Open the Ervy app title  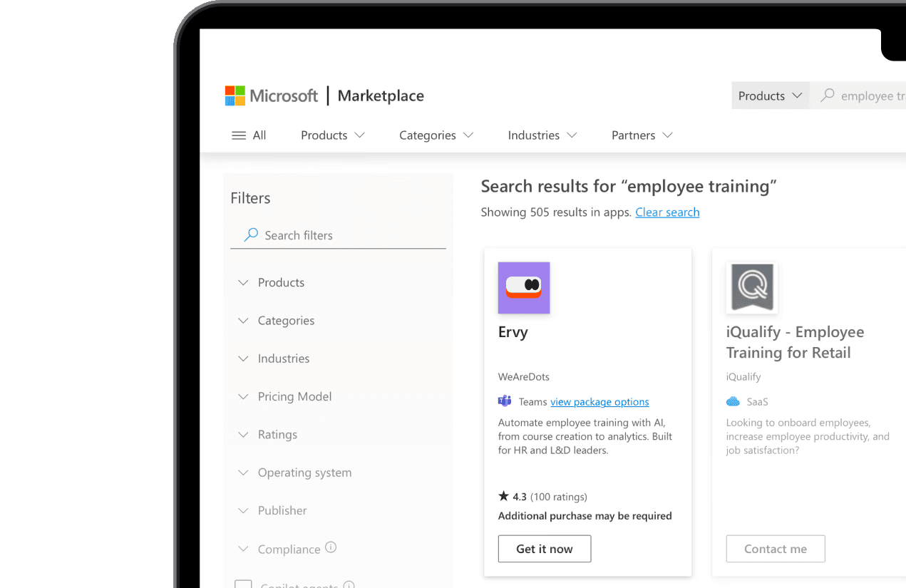tap(513, 332)
